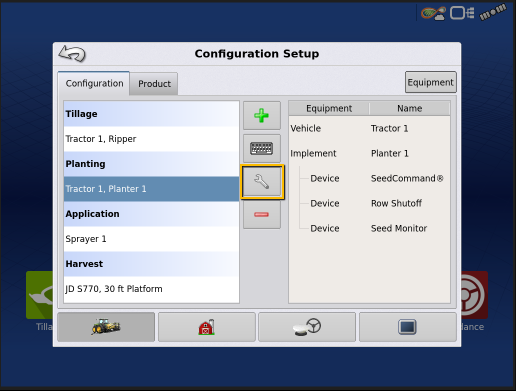Rename configuration using keyboard icon button
516x391 pixels.
(x=262, y=148)
